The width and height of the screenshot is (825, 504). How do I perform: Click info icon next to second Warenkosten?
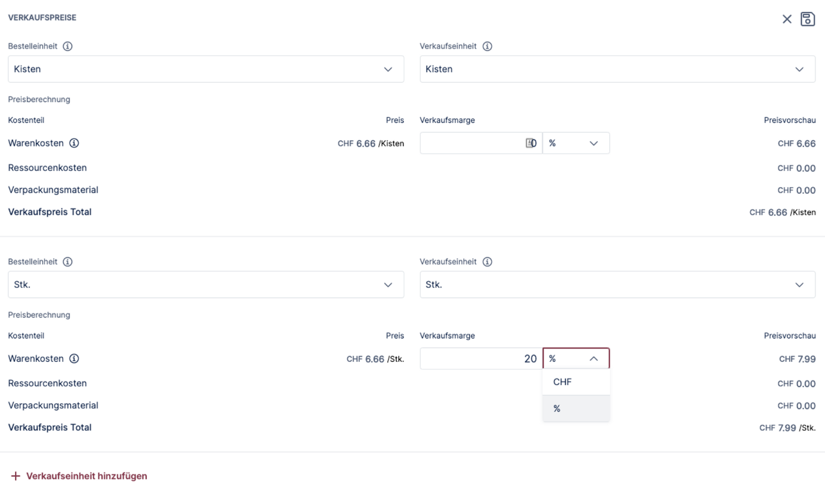pyautogui.click(x=74, y=359)
